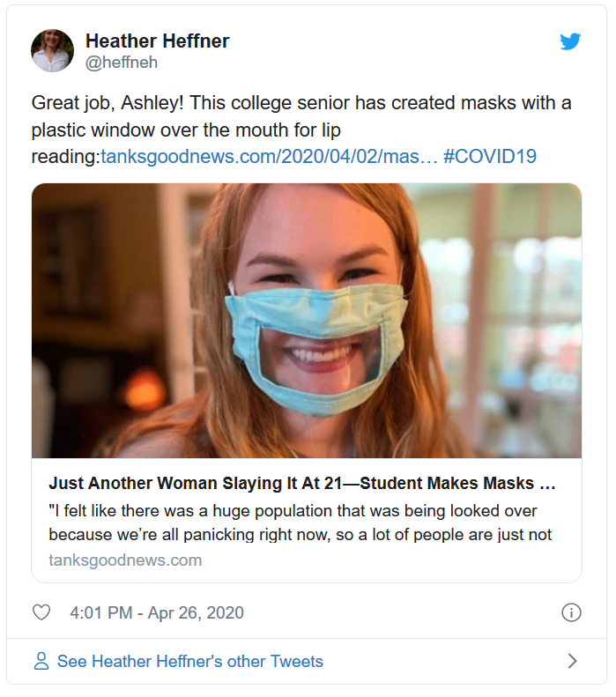
Task: View the masked woman preview image
Action: 306,321
